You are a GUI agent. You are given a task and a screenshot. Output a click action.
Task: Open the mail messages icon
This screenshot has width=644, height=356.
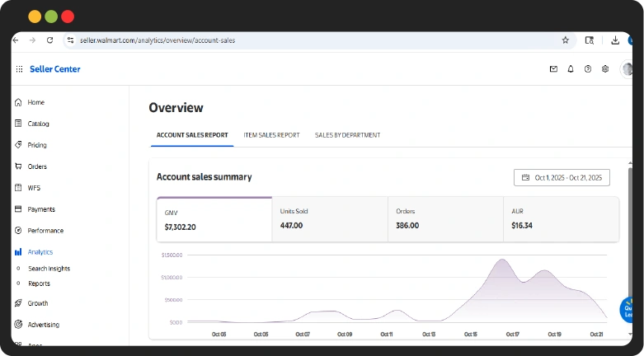click(x=553, y=69)
